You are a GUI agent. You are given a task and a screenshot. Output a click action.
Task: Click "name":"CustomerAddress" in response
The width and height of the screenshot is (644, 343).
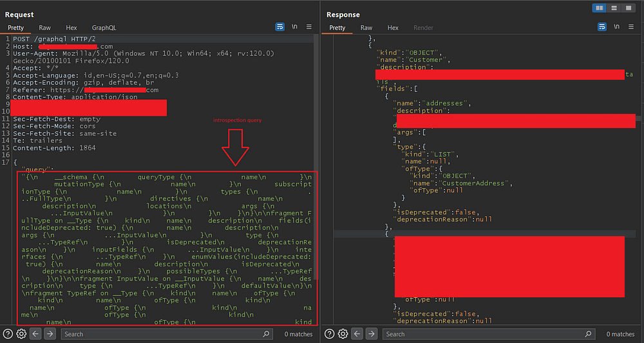(461, 183)
